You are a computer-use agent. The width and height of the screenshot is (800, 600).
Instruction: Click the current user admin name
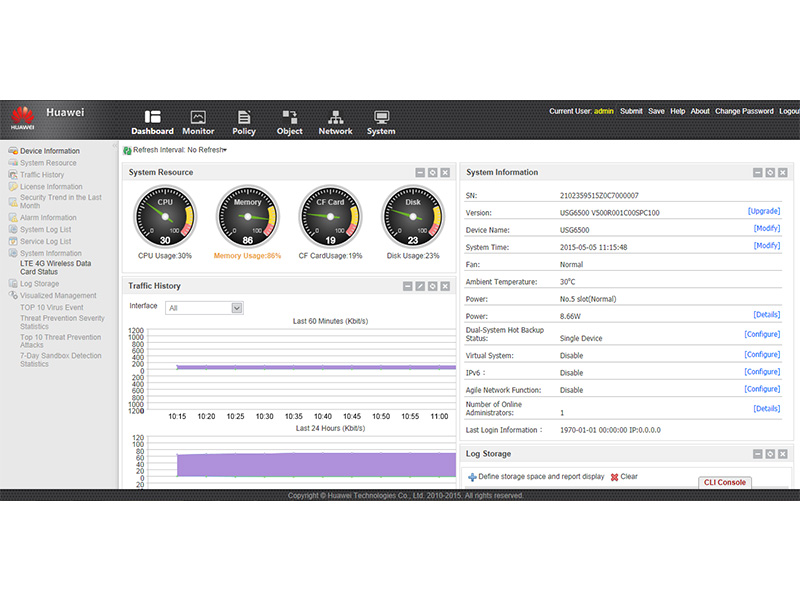click(x=604, y=111)
